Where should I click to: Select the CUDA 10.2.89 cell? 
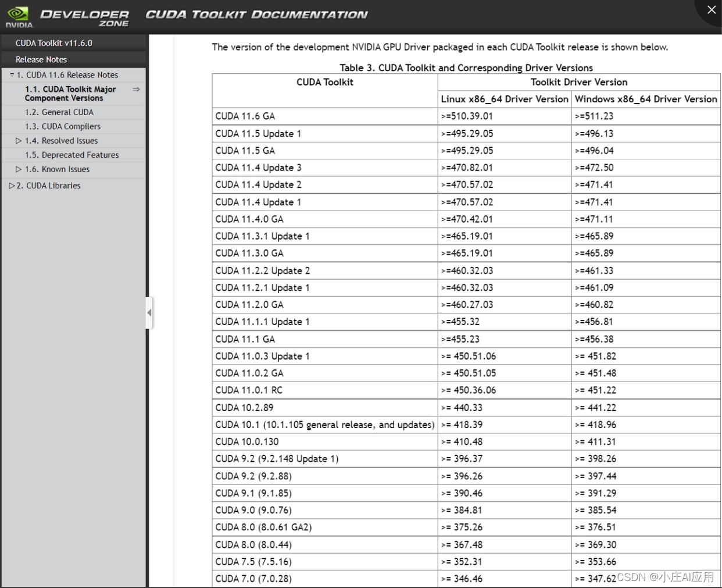tap(325, 407)
